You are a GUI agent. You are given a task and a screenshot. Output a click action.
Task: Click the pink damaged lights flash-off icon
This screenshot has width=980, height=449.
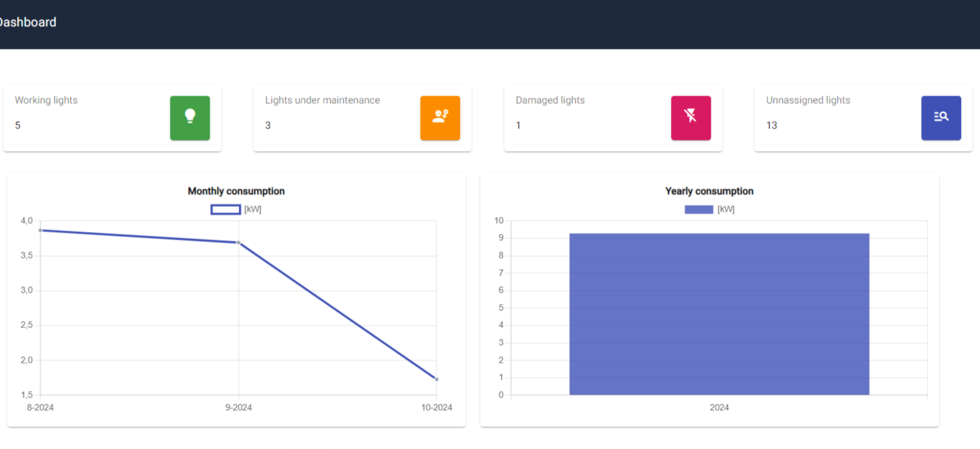click(x=691, y=117)
